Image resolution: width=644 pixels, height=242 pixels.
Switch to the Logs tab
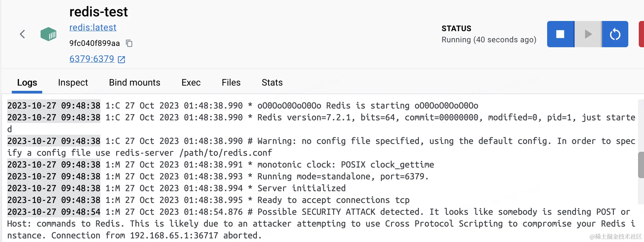(27, 83)
